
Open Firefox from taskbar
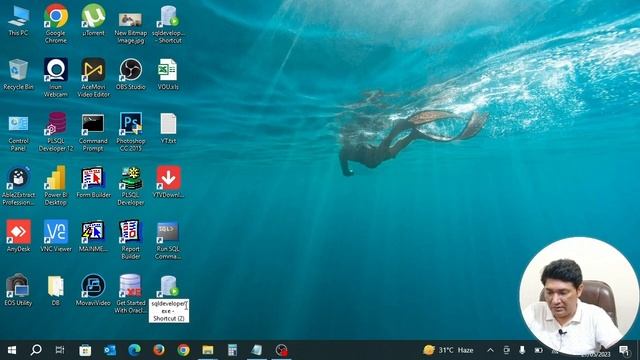[x=159, y=350]
